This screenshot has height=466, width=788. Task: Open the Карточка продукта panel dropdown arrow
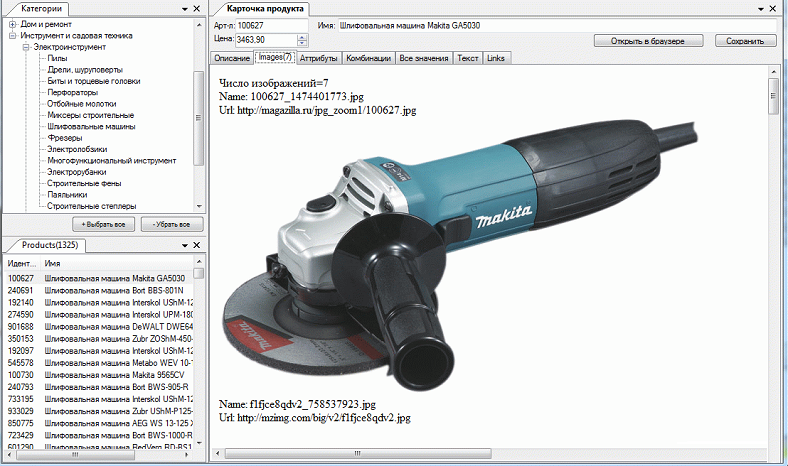(x=761, y=9)
